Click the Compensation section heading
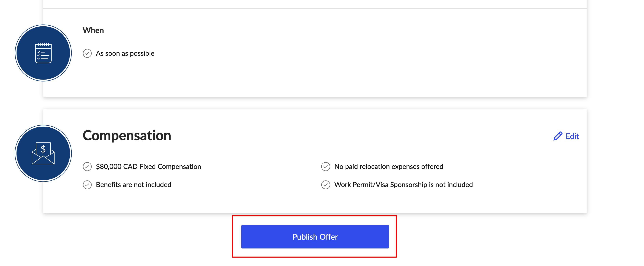Screen dimensions: 644x266 (127, 136)
